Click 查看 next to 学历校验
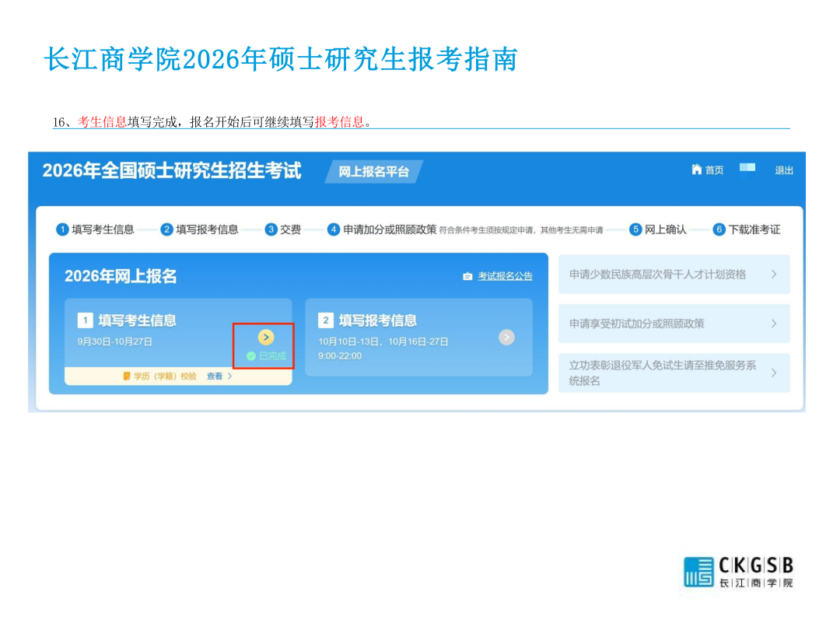The width and height of the screenshot is (840, 630). [x=215, y=376]
